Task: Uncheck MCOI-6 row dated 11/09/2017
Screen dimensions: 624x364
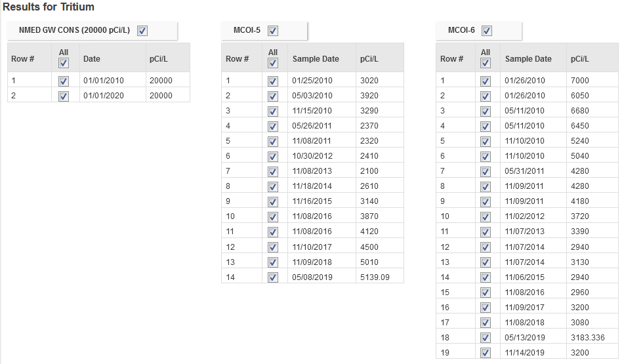Action: (486, 308)
